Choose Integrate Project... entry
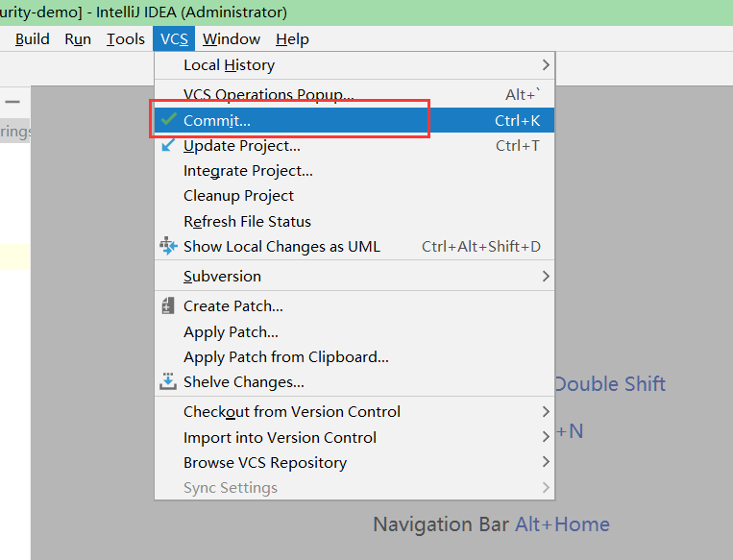 (x=354, y=171)
